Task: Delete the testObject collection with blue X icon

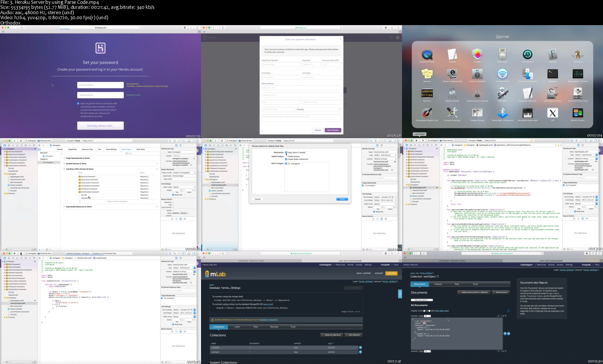Action: coord(360,352)
